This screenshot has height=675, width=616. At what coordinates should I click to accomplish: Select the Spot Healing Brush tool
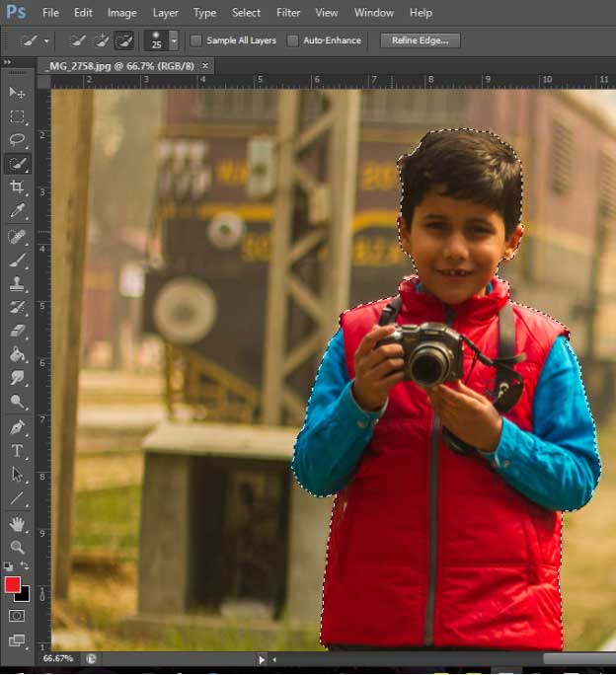pyautogui.click(x=17, y=237)
